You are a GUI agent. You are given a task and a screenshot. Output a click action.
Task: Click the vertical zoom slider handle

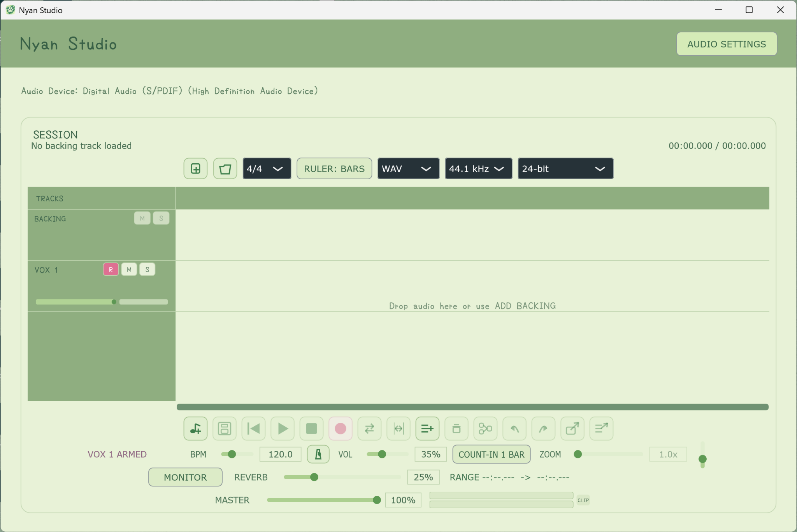[702, 459]
